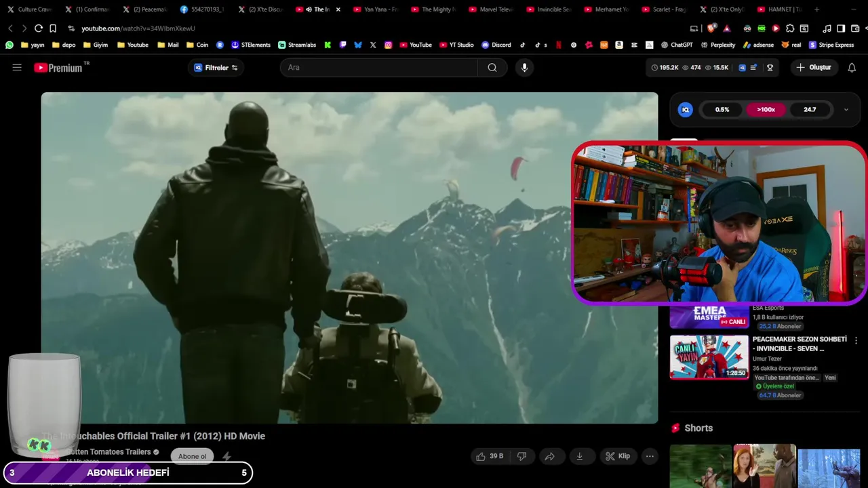Open the Rotten Tomatoes Trailers channel
Image resolution: width=868 pixels, height=488 pixels.
coord(108,452)
